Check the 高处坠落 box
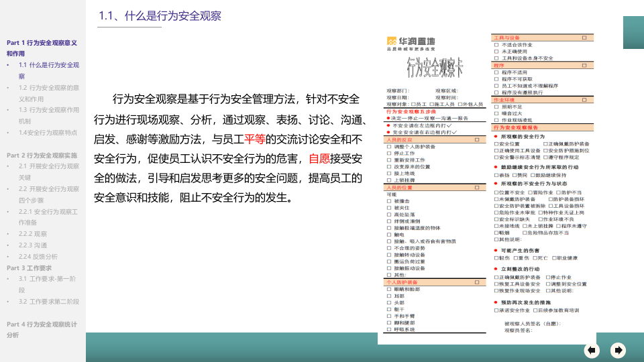The image size is (644, 362). point(389,215)
